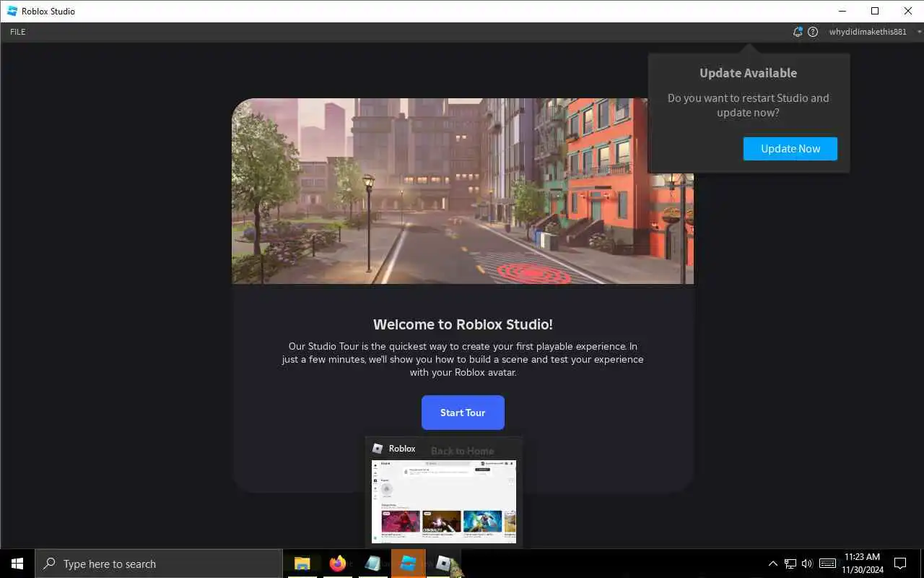Show hidden system tray icons
Image resolution: width=924 pixels, height=578 pixels.
tap(773, 564)
